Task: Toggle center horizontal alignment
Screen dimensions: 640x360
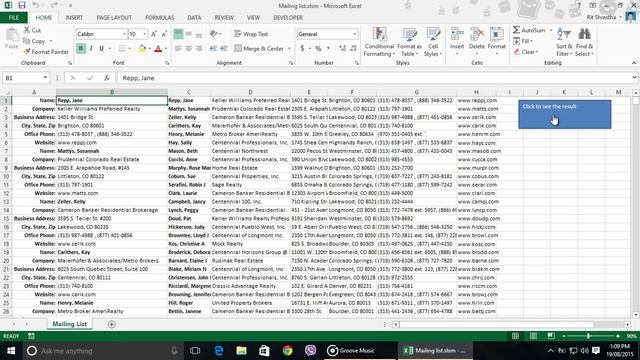Action: pos(189,49)
